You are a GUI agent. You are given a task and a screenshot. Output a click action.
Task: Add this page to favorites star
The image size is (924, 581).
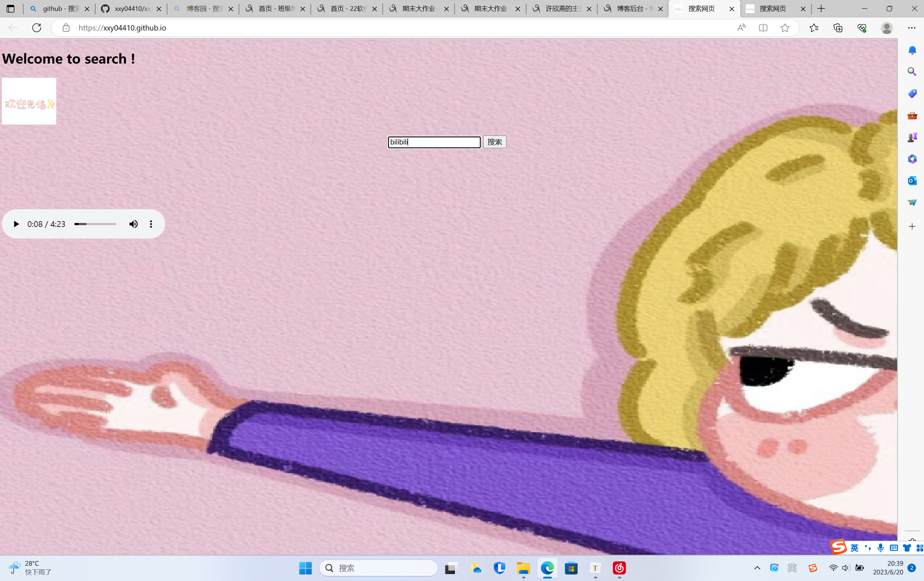(785, 28)
